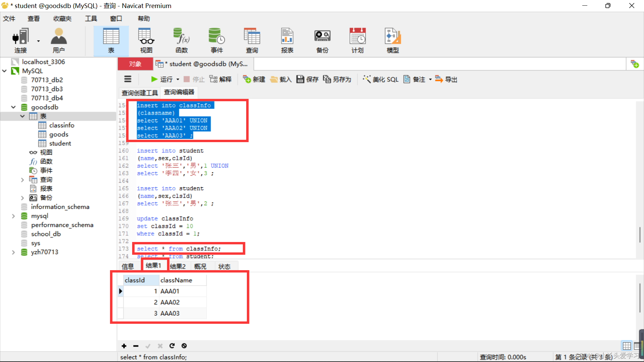Screen dimensions: 644x362
Task: Open the 窗口 menu
Action: tap(116, 18)
